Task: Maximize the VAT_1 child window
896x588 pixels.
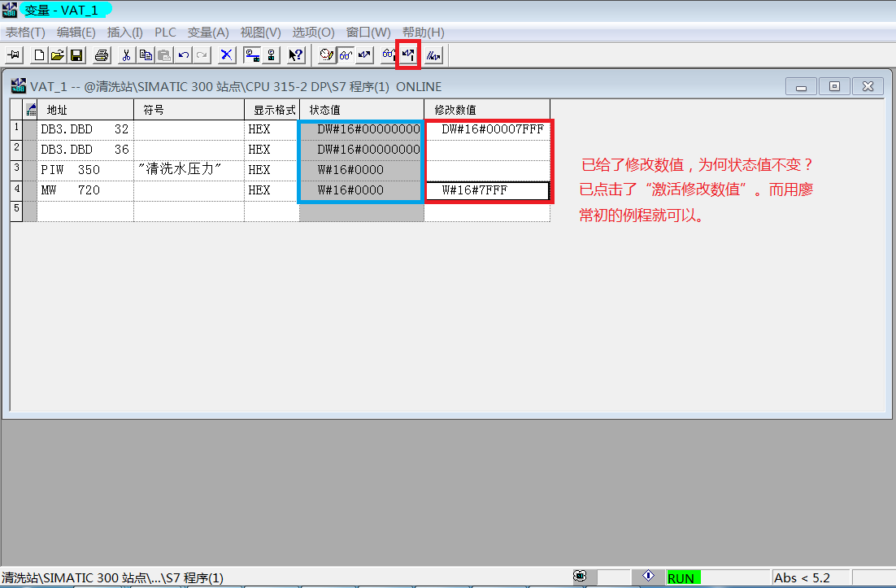Action: pyautogui.click(x=834, y=86)
